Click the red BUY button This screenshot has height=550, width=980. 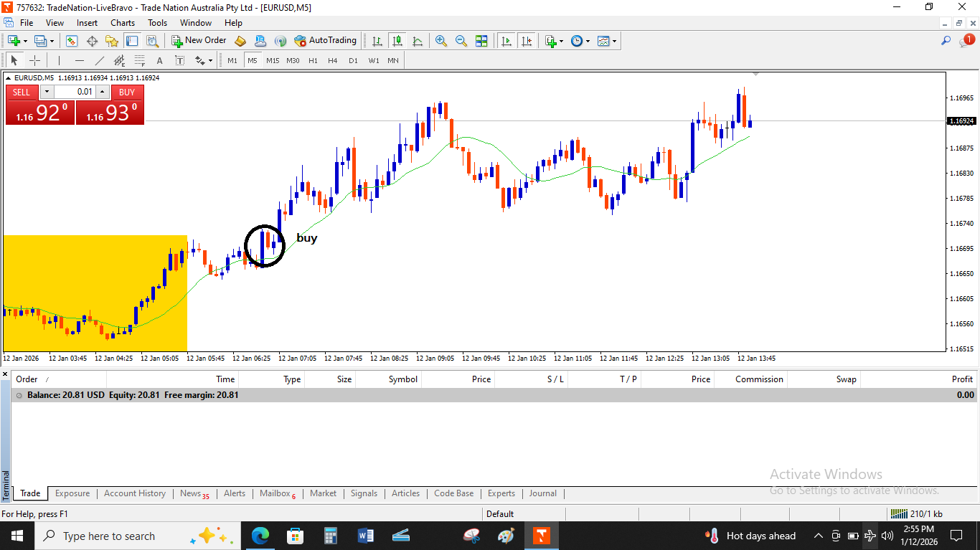[x=126, y=92]
